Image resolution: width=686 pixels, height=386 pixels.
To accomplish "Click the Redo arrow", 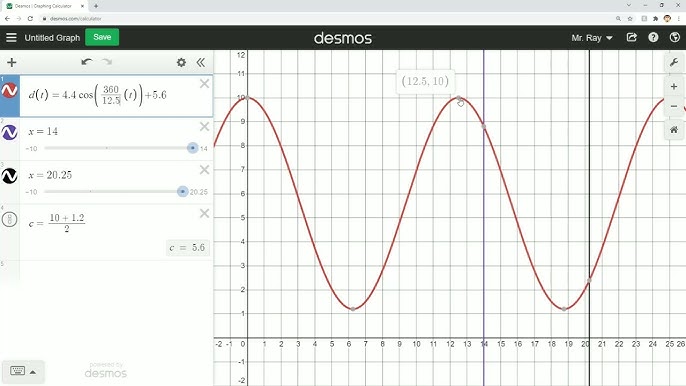I will click(107, 62).
